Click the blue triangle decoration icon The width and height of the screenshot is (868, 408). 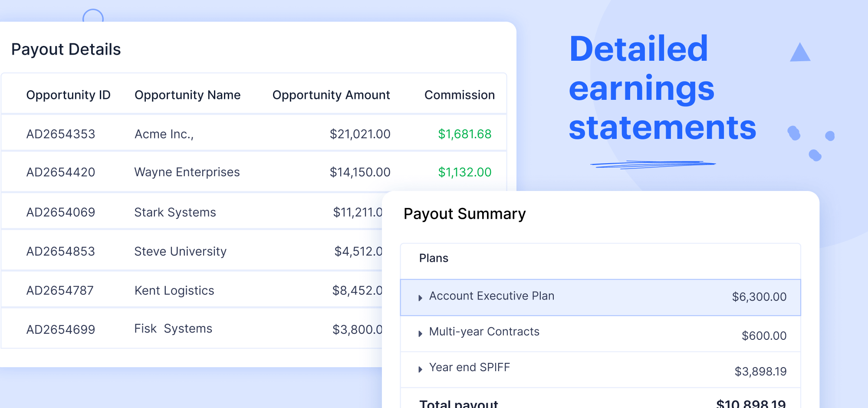(x=800, y=53)
